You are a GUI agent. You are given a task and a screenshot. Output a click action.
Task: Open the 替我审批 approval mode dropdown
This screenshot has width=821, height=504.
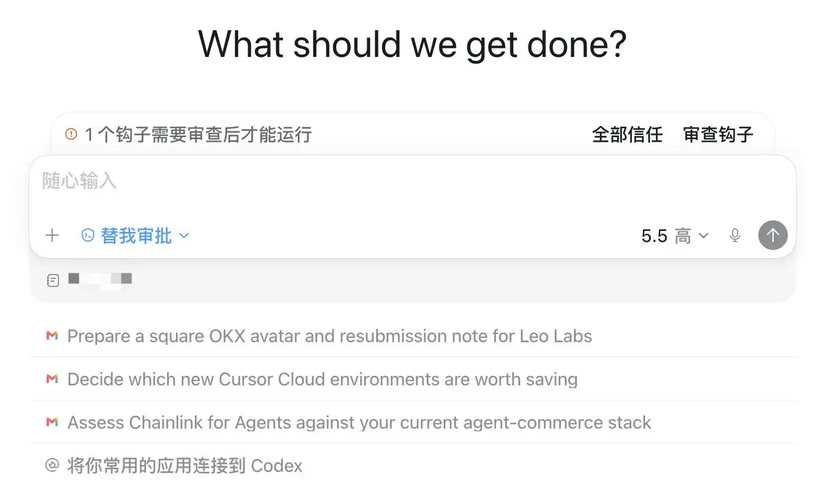[x=135, y=236]
